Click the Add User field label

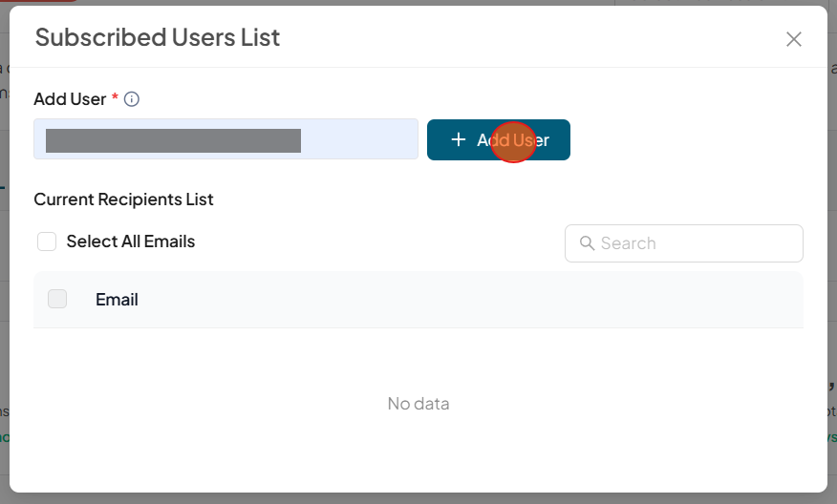click(70, 99)
